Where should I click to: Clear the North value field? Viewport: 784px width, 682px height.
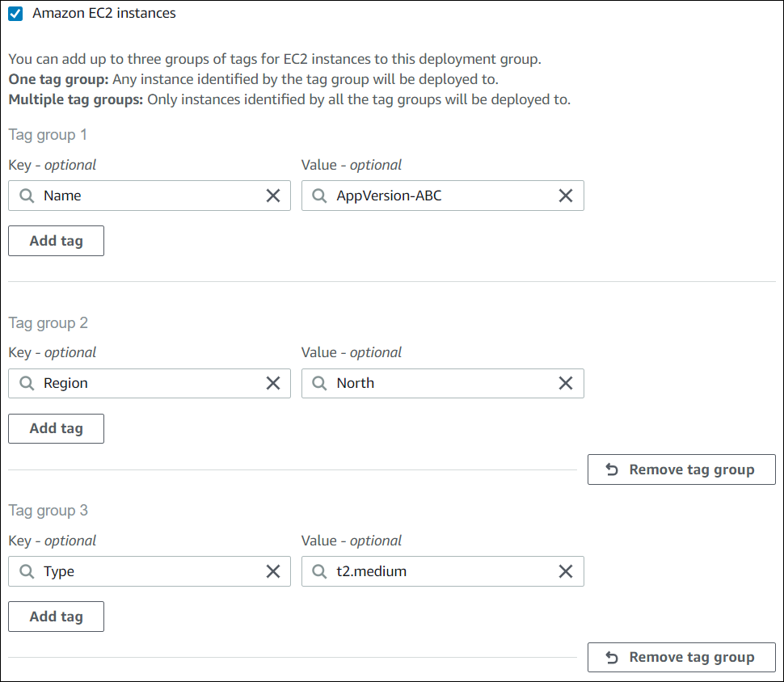tap(565, 383)
